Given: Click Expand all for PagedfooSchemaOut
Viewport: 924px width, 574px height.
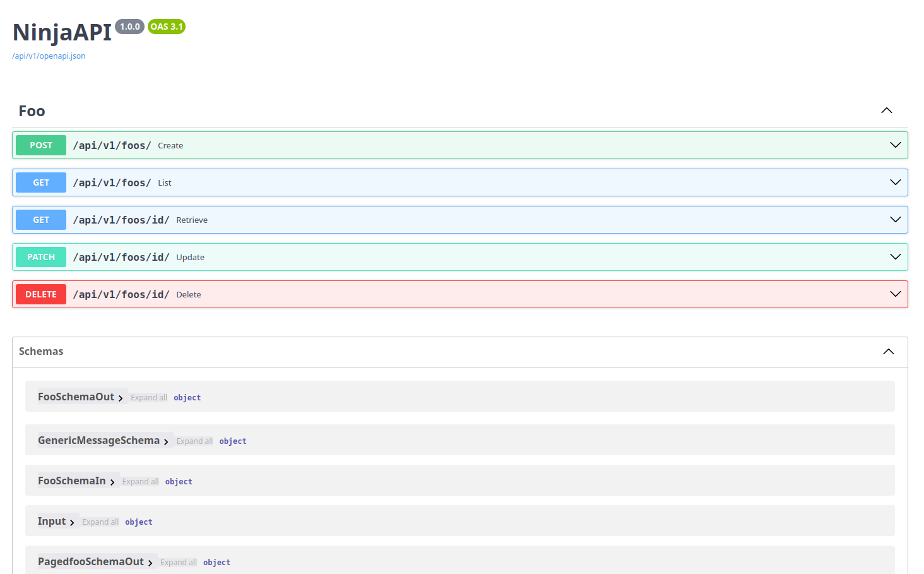Looking at the screenshot, I should 178,562.
